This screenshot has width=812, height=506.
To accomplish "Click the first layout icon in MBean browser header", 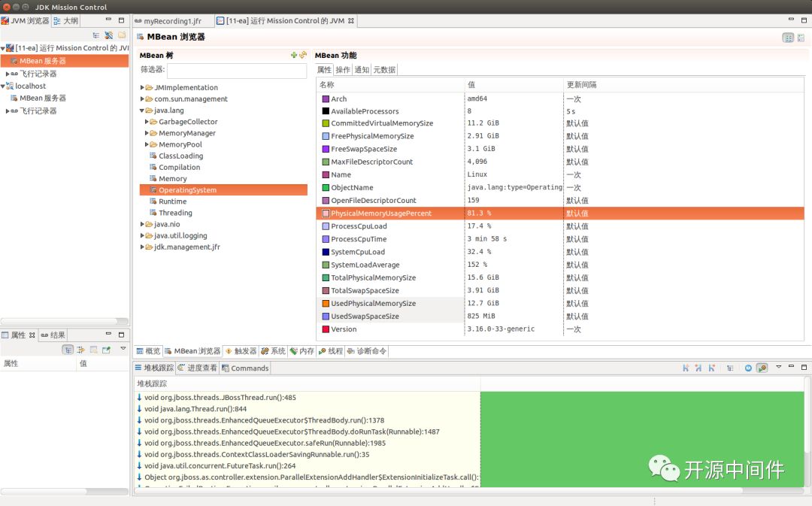I will (x=788, y=38).
